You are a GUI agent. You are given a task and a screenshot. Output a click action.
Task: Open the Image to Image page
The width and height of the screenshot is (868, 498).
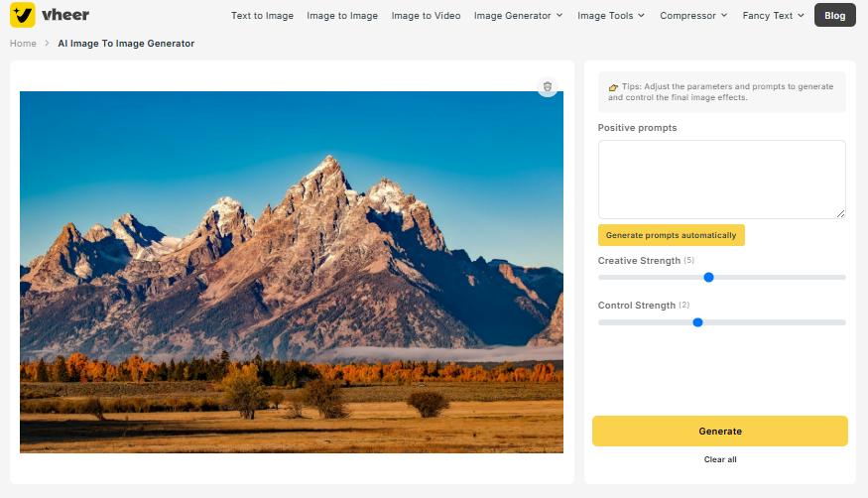(342, 16)
